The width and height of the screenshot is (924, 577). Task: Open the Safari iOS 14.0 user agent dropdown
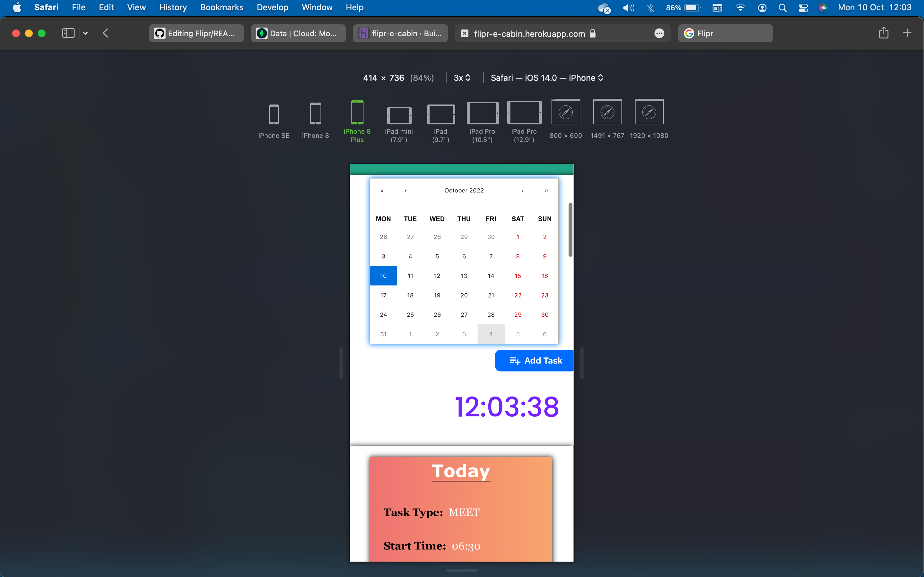coord(547,78)
